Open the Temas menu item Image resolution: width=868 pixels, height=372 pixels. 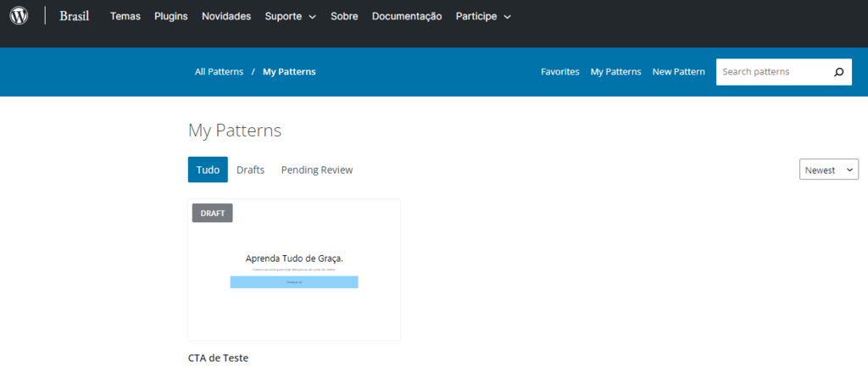pyautogui.click(x=125, y=17)
